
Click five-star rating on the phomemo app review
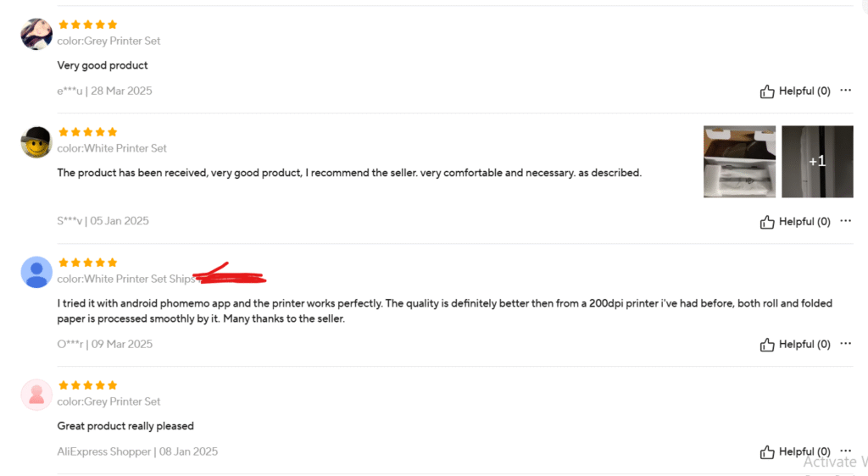click(x=87, y=263)
